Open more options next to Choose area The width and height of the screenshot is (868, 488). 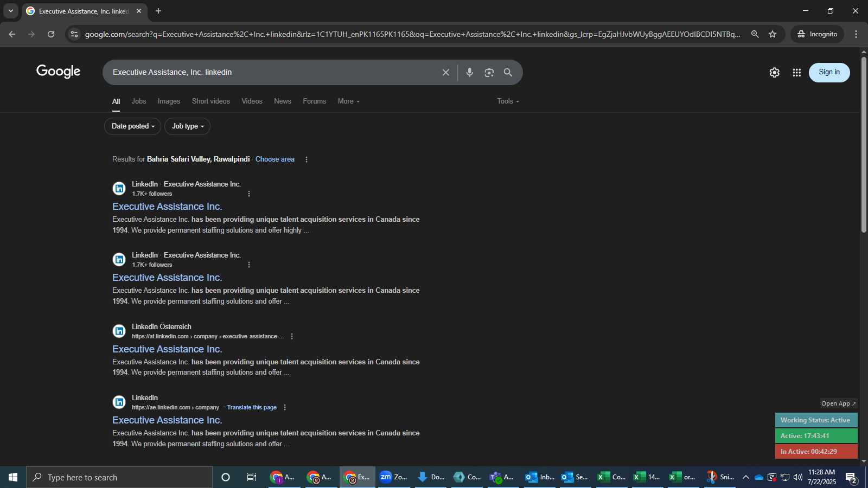pyautogui.click(x=307, y=159)
